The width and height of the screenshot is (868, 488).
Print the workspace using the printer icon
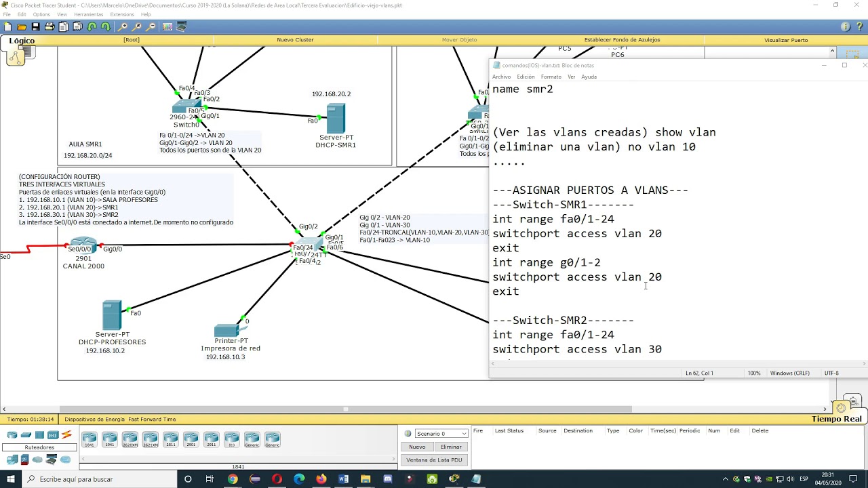click(x=50, y=27)
